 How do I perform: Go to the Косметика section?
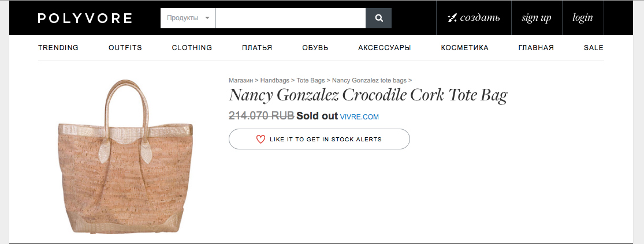click(464, 48)
